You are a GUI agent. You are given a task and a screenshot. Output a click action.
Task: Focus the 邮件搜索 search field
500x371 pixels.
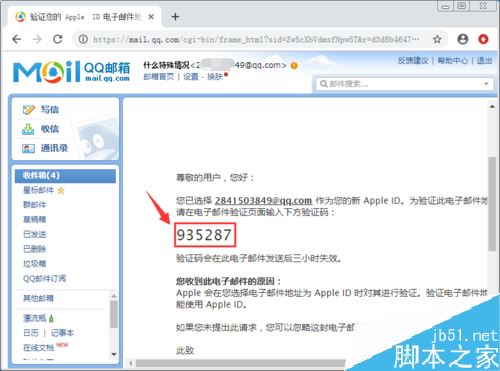(404, 84)
